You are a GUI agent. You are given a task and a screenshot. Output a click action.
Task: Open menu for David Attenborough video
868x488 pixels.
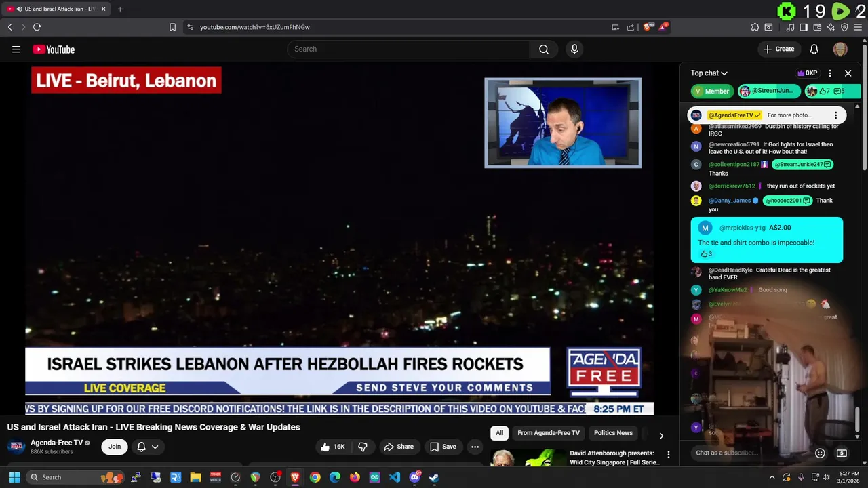(669, 455)
